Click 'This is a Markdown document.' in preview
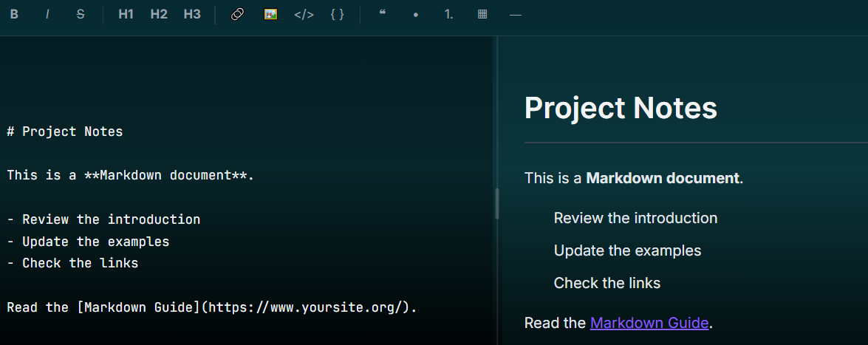The height and width of the screenshot is (345, 868). pyautogui.click(x=634, y=178)
